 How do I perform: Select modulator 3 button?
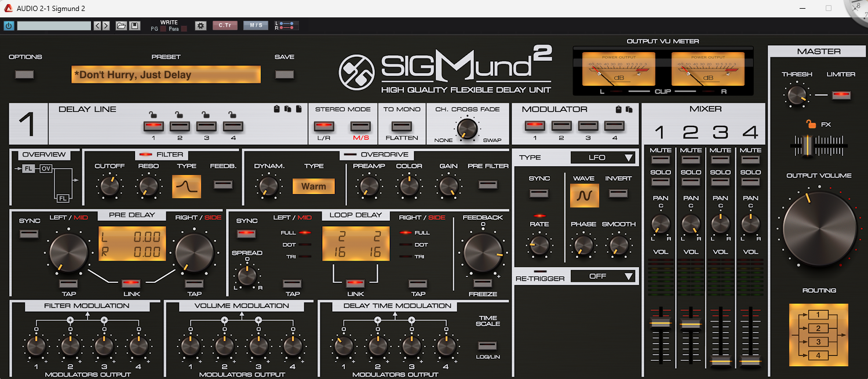588,125
